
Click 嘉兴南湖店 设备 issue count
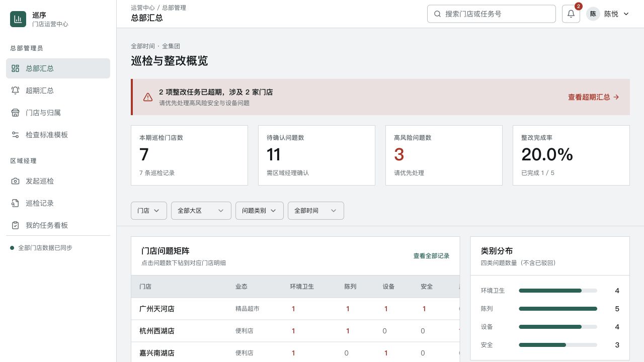[386, 353]
